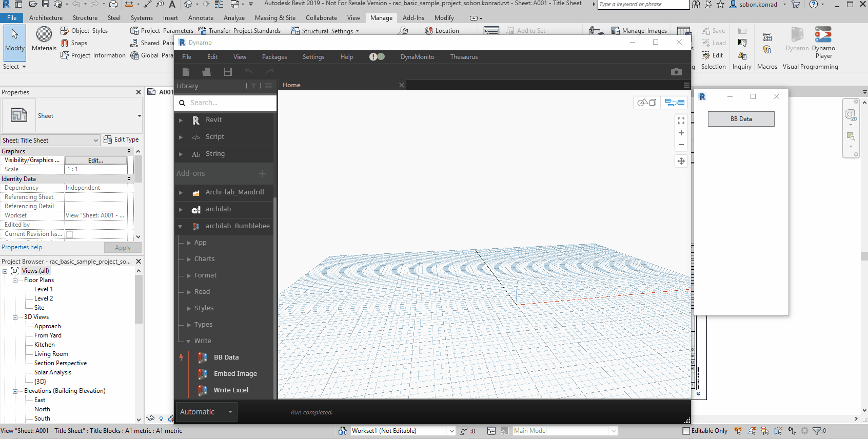Screen dimensions: 868x439
Task: Click the Zoom to Fit icon in Dynamo canvas
Action: [x=681, y=121]
